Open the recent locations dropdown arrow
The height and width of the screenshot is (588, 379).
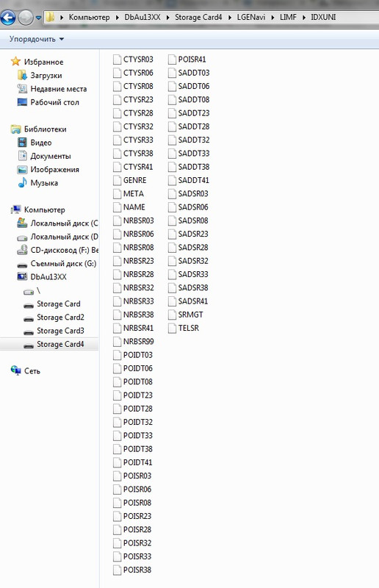pos(38,18)
